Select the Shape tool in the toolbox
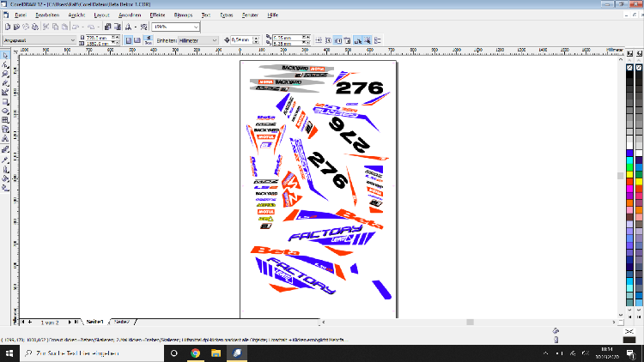 click(x=5, y=64)
